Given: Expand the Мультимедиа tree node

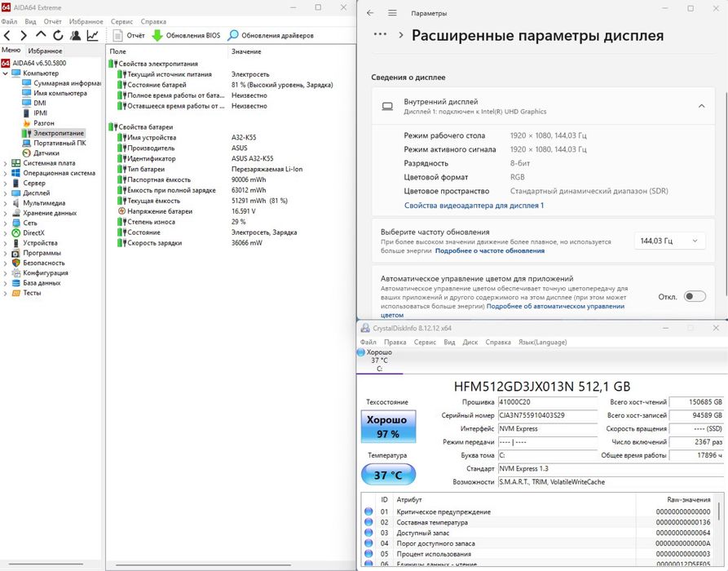Looking at the screenshot, I should [x=5, y=203].
